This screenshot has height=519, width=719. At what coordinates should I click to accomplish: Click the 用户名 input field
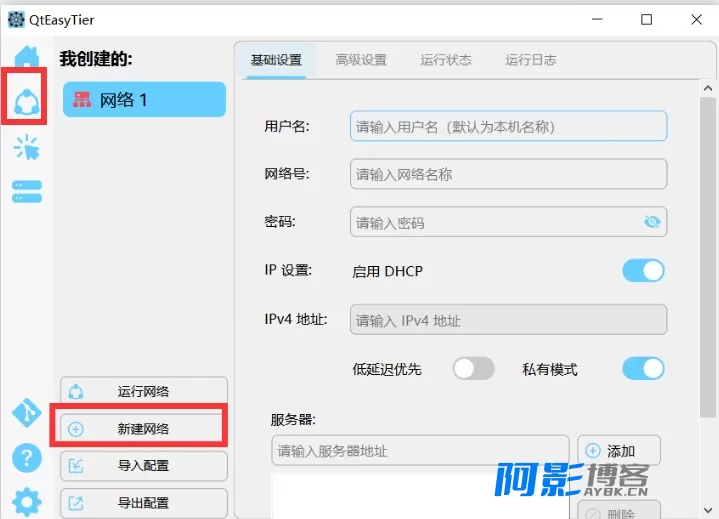pyautogui.click(x=508, y=126)
